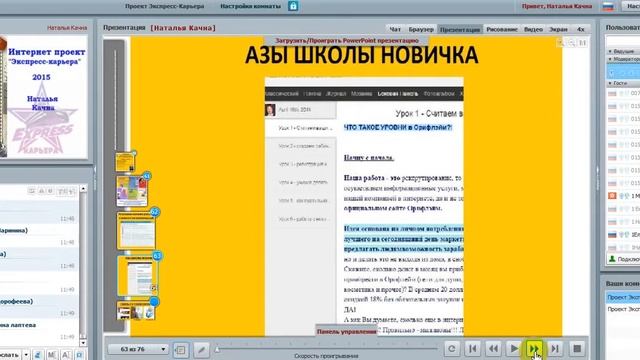Click the rightmost chat toolbar icon at bottom

80,355
